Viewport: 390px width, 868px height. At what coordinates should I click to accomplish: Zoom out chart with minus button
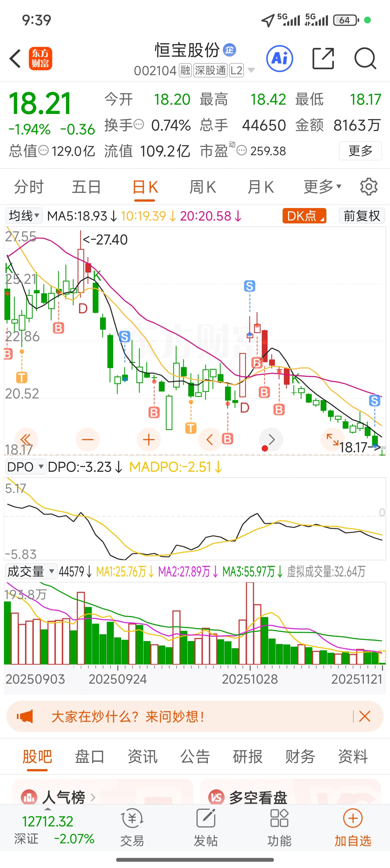coord(88,439)
